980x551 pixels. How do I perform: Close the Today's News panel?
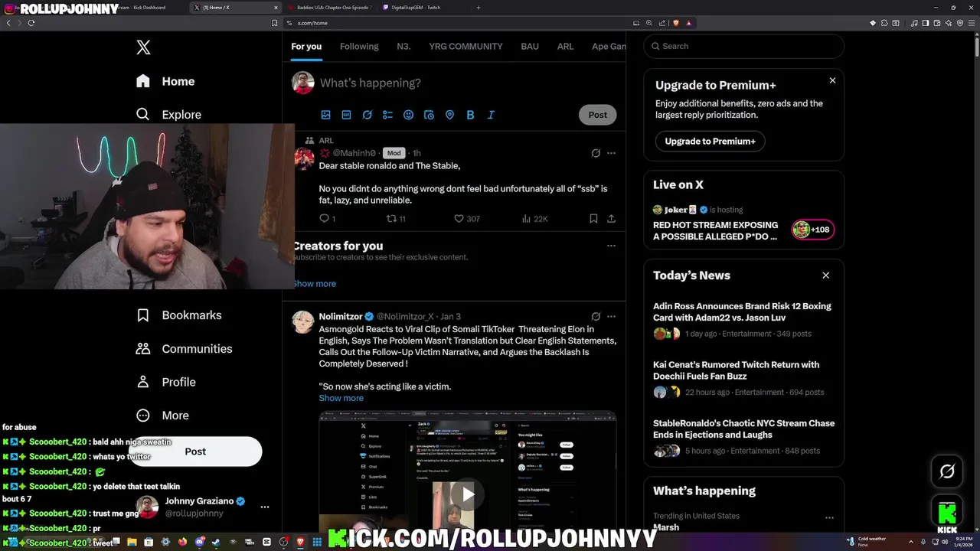[x=825, y=275]
